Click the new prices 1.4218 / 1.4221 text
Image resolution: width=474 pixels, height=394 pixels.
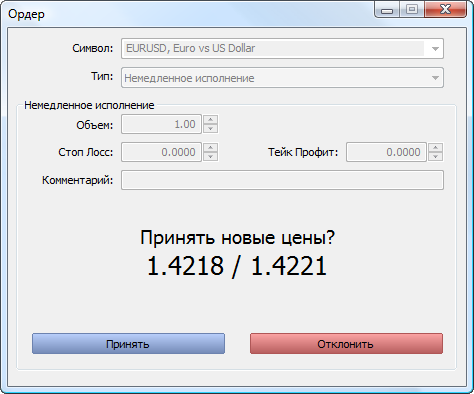point(237,266)
